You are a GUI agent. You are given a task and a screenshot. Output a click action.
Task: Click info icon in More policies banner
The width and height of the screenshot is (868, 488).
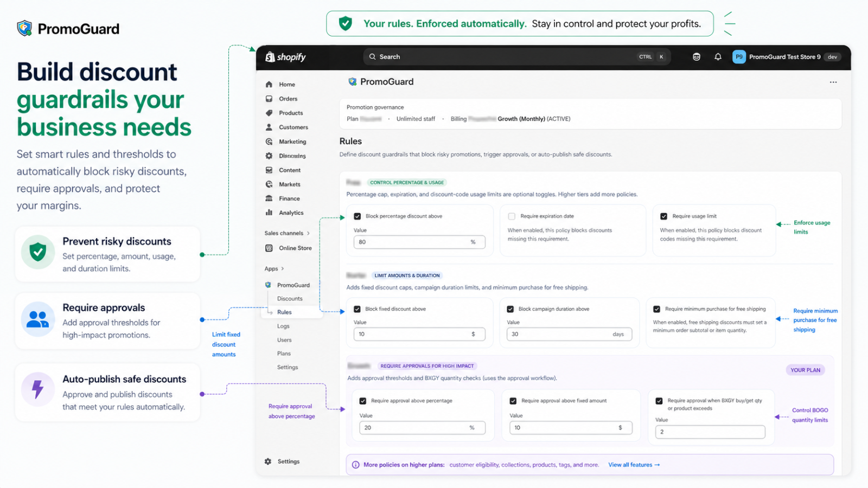356,465
